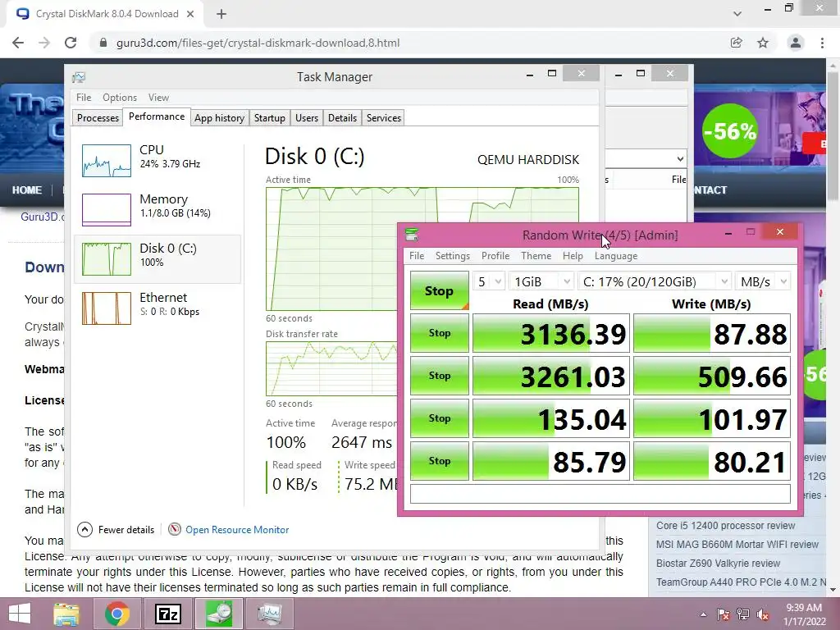Open CrystalDiskMark from the taskbar
The height and width of the screenshot is (630, 840).
[218, 614]
